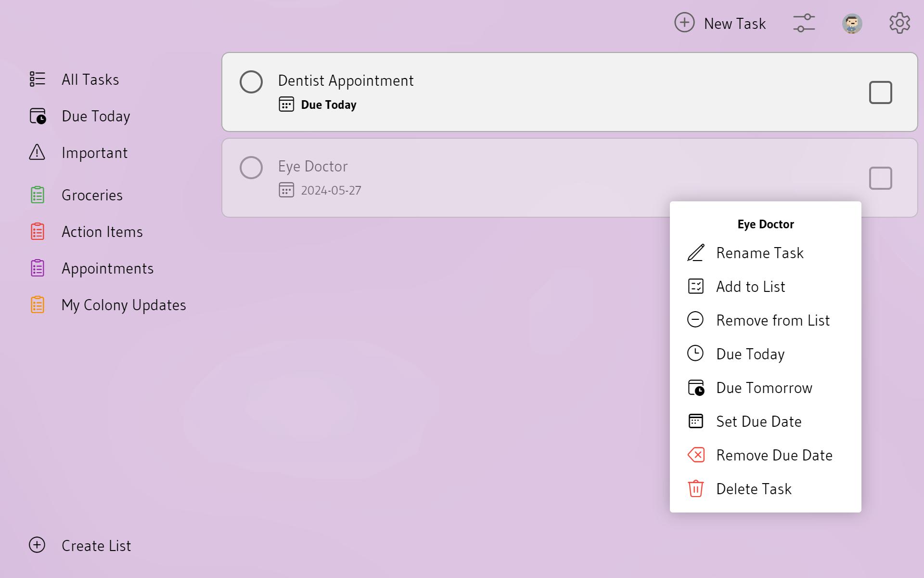This screenshot has width=924, height=578.
Task: Tick the Eye Doctor selection checkbox
Action: [880, 178]
